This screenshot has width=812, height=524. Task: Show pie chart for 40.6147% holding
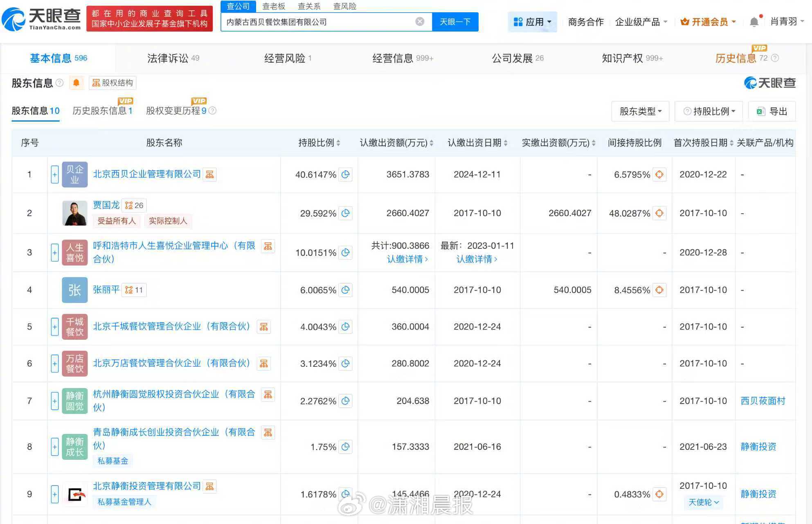pyautogui.click(x=346, y=174)
